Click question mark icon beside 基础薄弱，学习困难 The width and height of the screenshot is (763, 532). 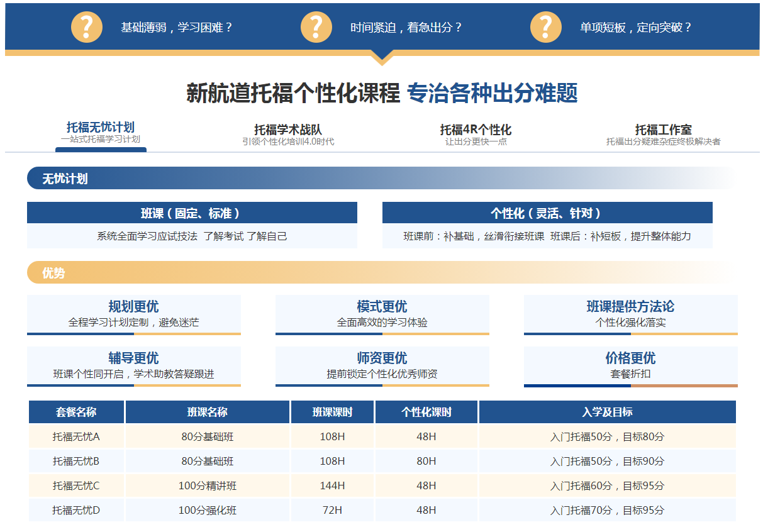click(x=87, y=27)
